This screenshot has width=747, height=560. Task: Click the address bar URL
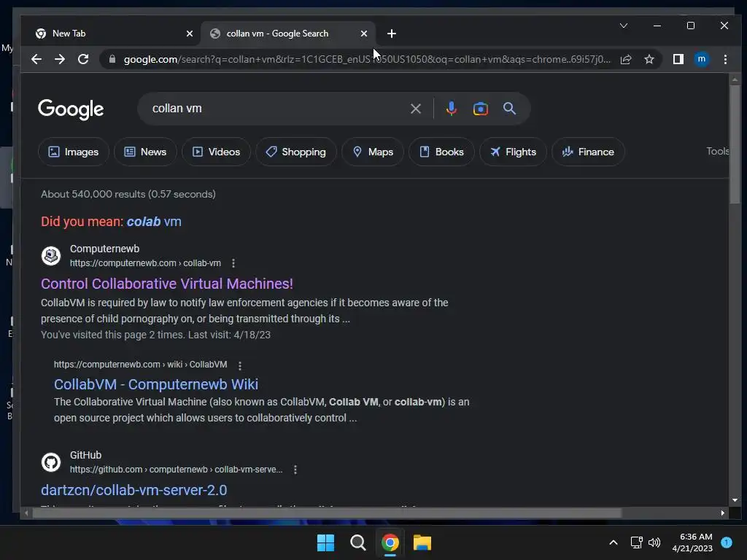coord(367,59)
